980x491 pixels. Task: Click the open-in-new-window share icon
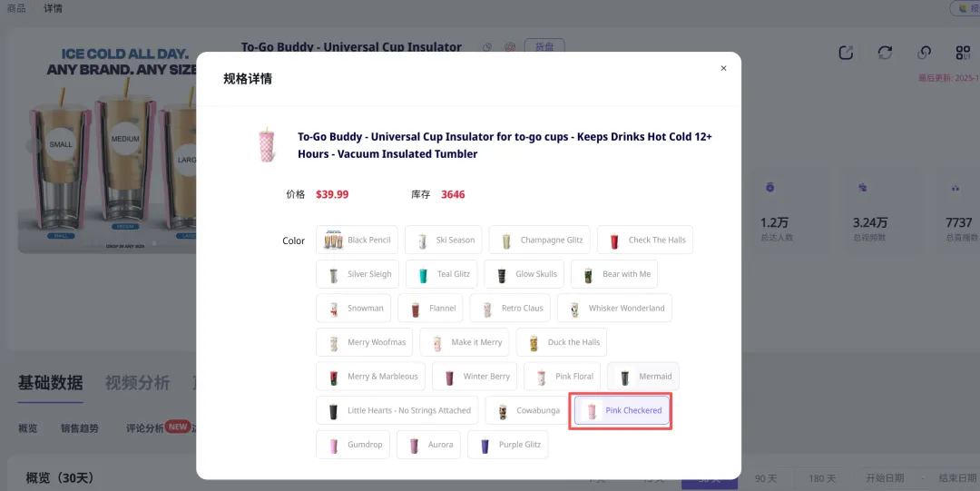(x=846, y=53)
